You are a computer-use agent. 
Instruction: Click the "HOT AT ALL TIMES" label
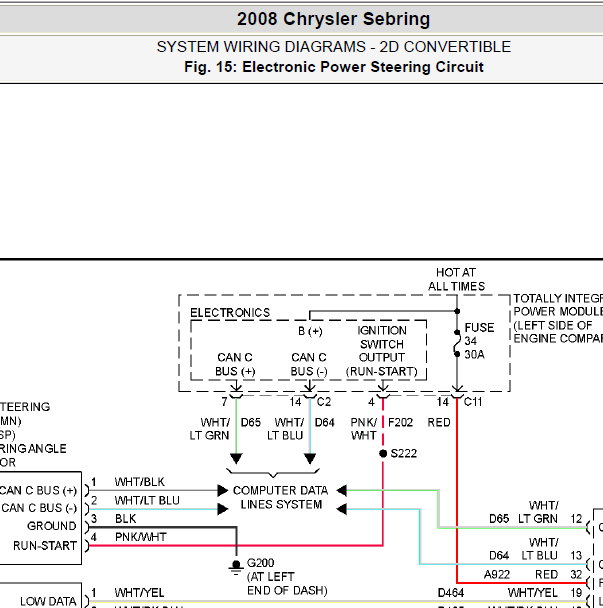(456, 279)
